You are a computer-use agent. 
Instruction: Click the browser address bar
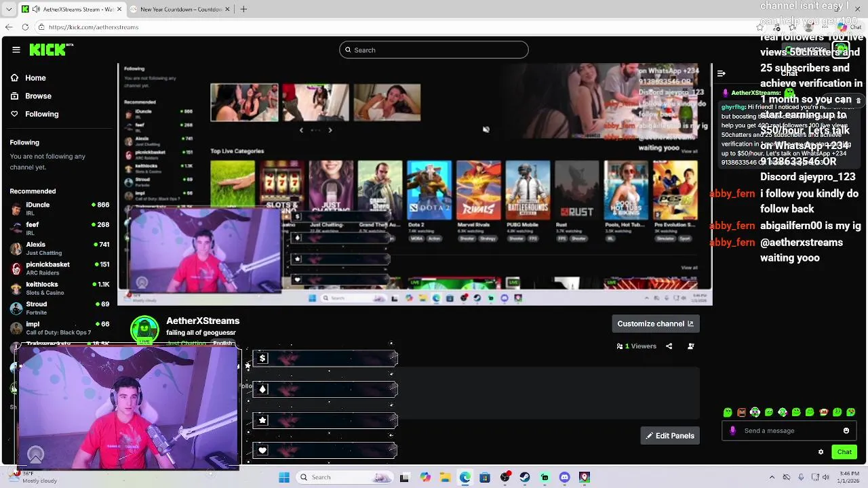point(393,27)
